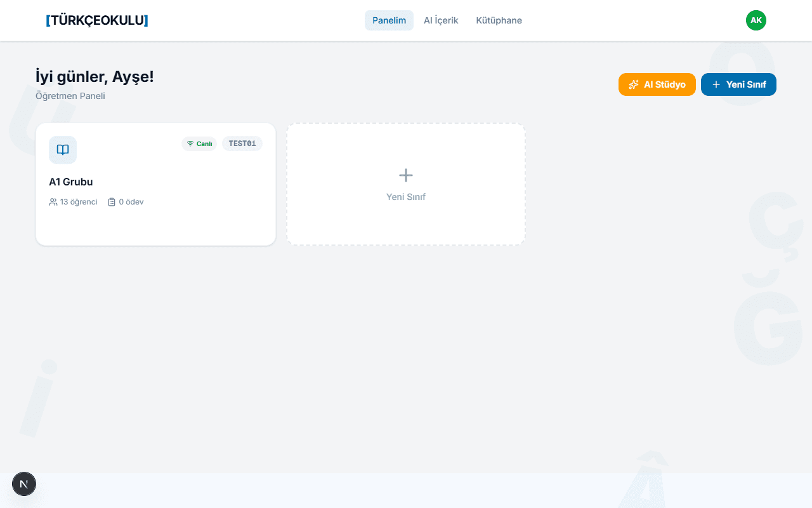
Task: Go to the Kütüphane tab
Action: point(499,20)
